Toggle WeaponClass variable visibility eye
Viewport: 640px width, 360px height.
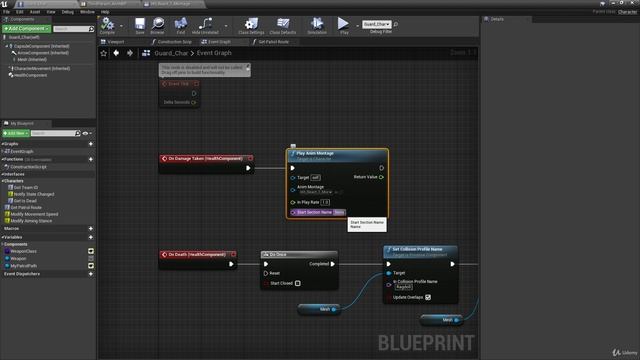(x=91, y=251)
